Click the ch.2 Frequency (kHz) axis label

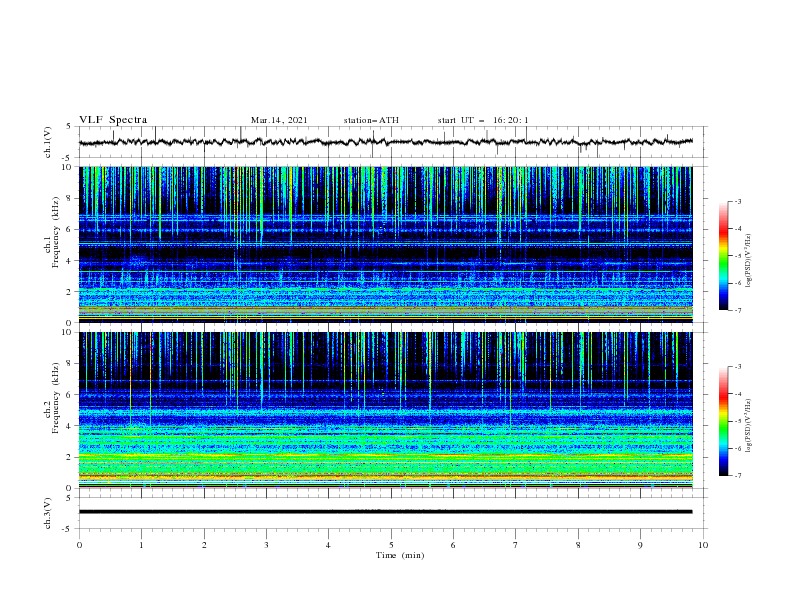coord(53,397)
